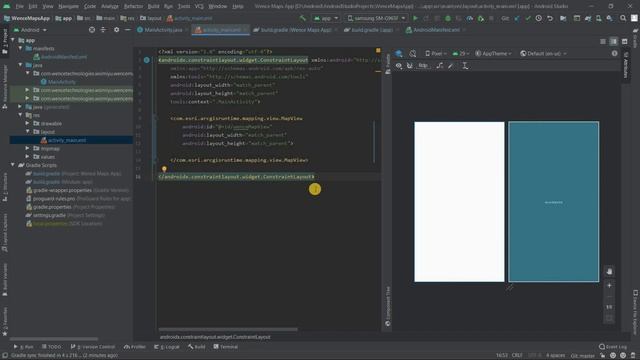This screenshot has width=640, height=360.
Task: Click the Git update project arrow
Action: (x=517, y=18)
